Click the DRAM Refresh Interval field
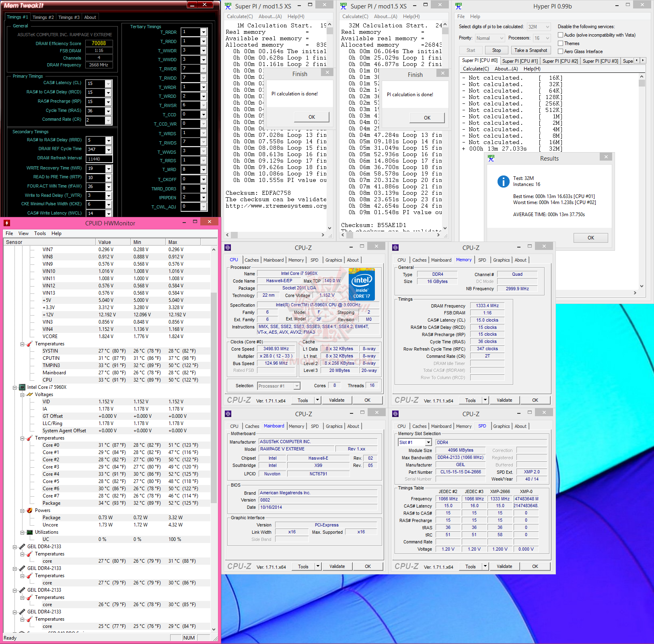This screenshot has height=644, width=654. [x=99, y=159]
